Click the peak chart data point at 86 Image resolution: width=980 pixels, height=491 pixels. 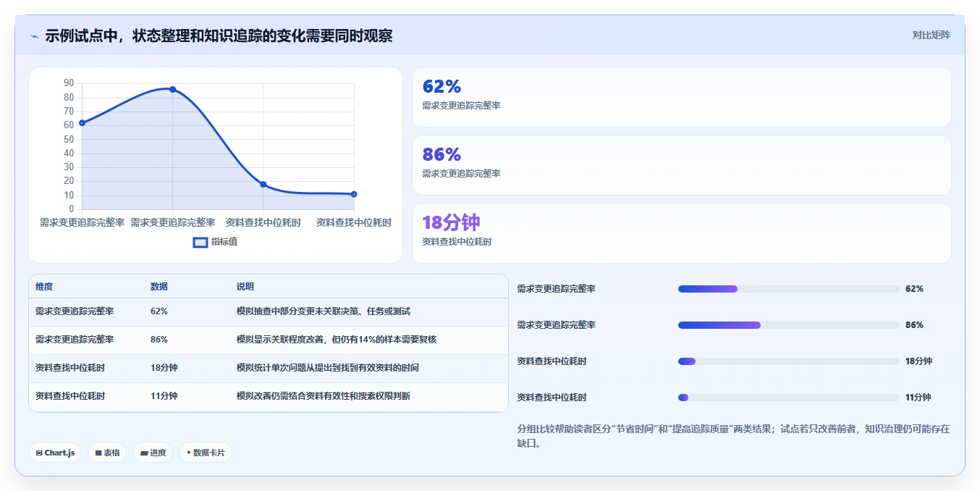pyautogui.click(x=172, y=89)
